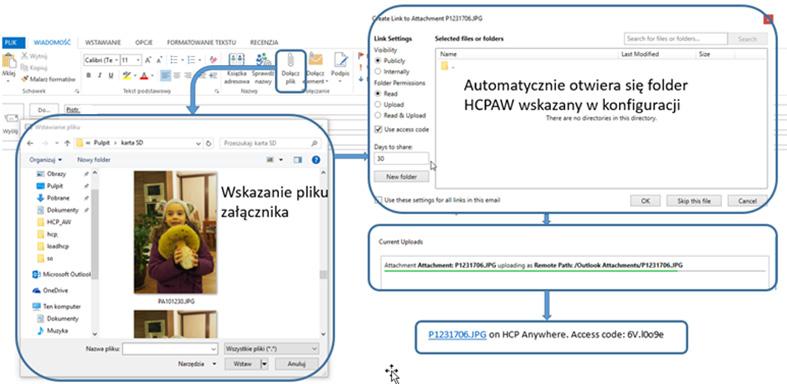
Task: Clear all formatting with the eraser icon
Action: 212,60
